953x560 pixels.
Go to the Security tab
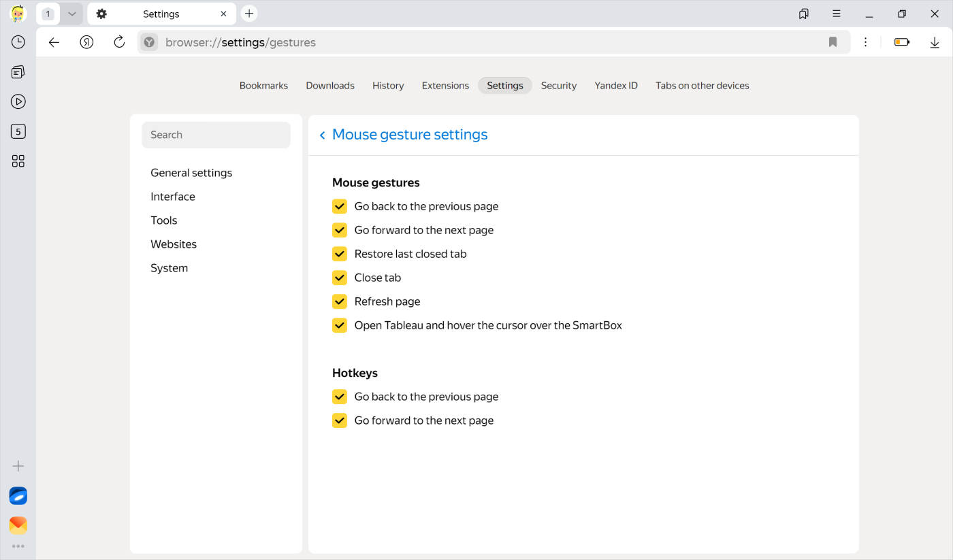pyautogui.click(x=558, y=86)
